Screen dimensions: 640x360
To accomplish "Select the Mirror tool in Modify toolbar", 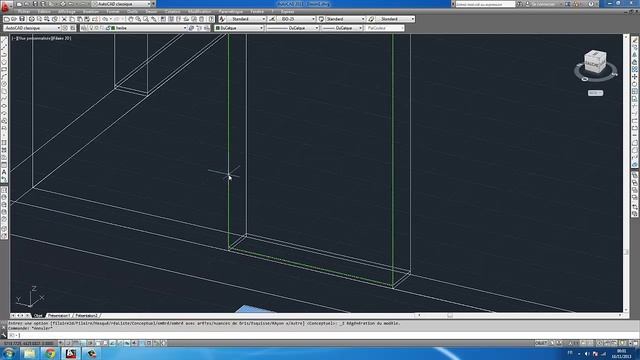I will click(635, 54).
